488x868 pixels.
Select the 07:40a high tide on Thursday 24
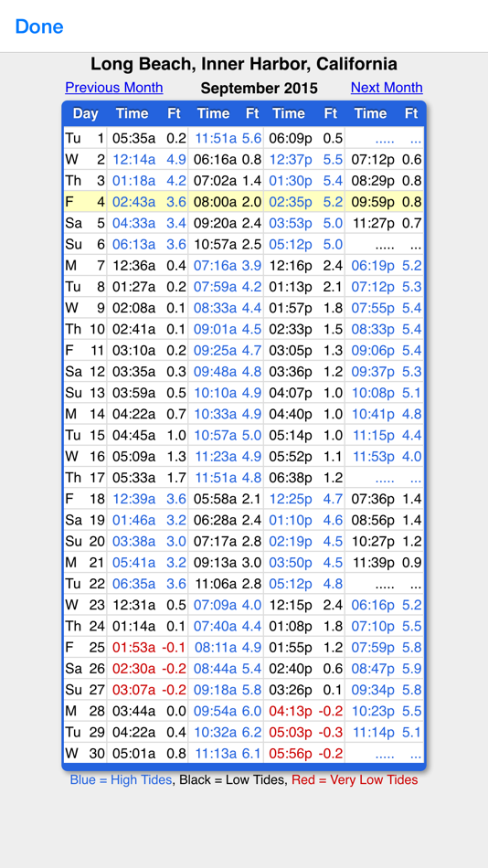216,626
